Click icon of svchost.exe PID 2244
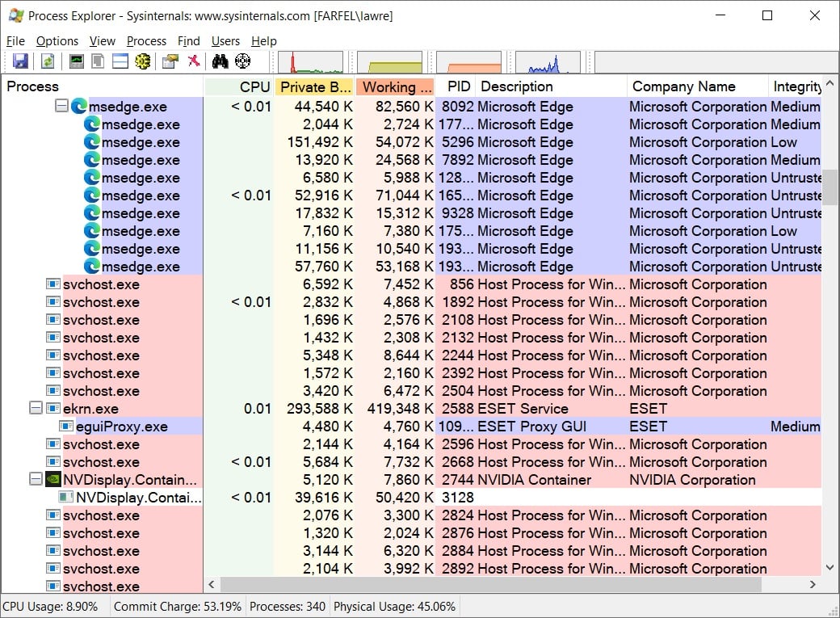840x618 pixels. click(53, 355)
